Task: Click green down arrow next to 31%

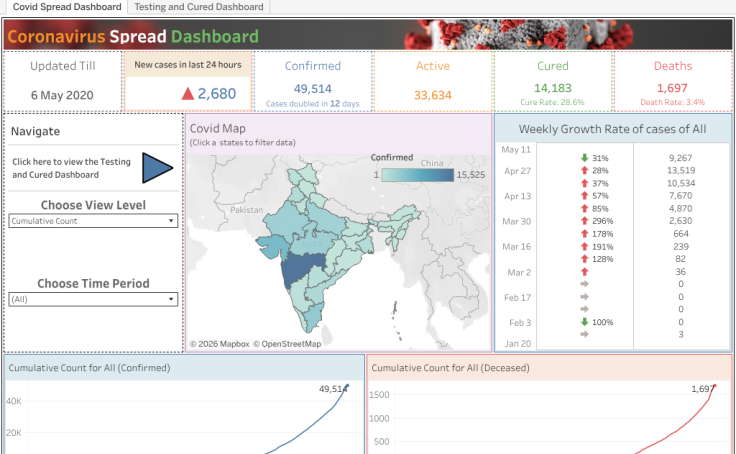Action: (x=584, y=158)
